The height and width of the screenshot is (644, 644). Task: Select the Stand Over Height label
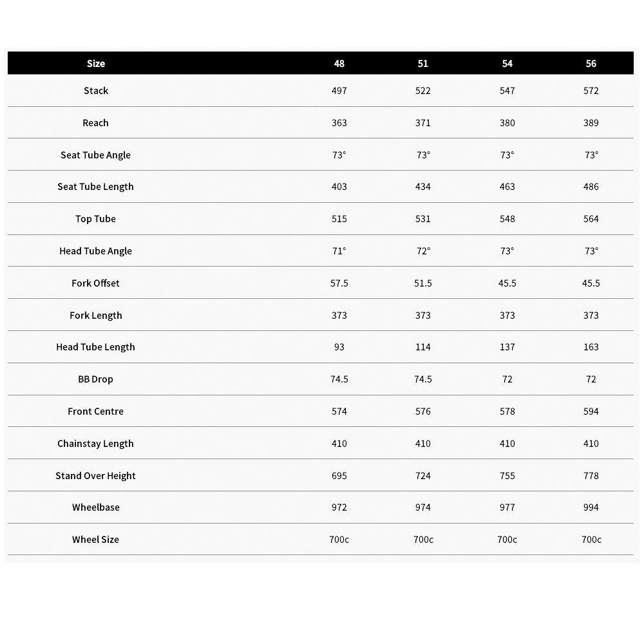pos(96,476)
